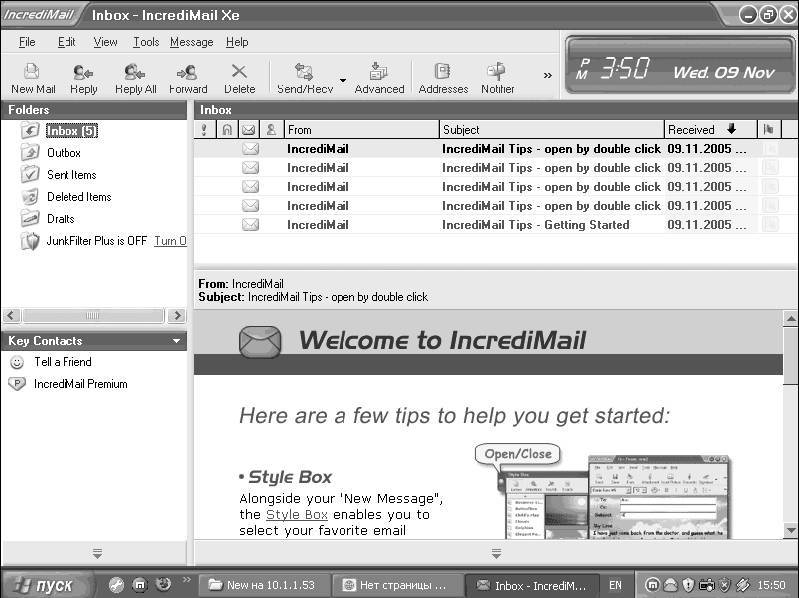
Task: Expand the Key Contacts dropdown arrow
Action: coord(176,341)
